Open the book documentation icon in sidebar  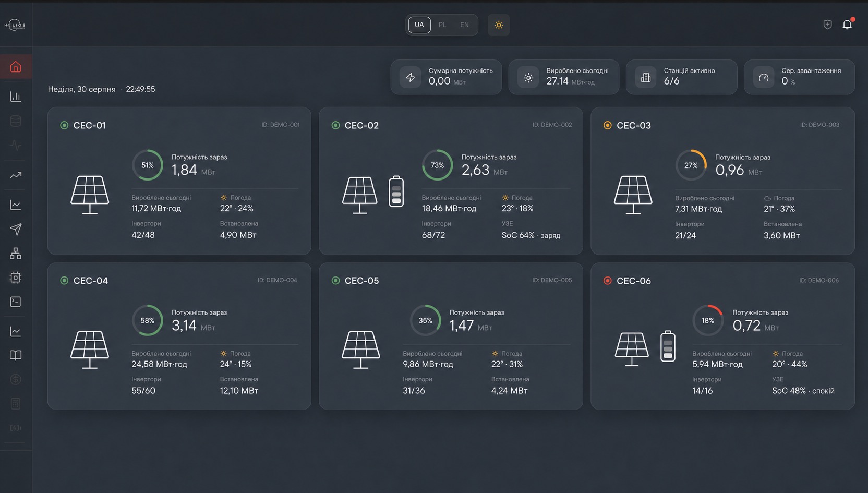(16, 355)
